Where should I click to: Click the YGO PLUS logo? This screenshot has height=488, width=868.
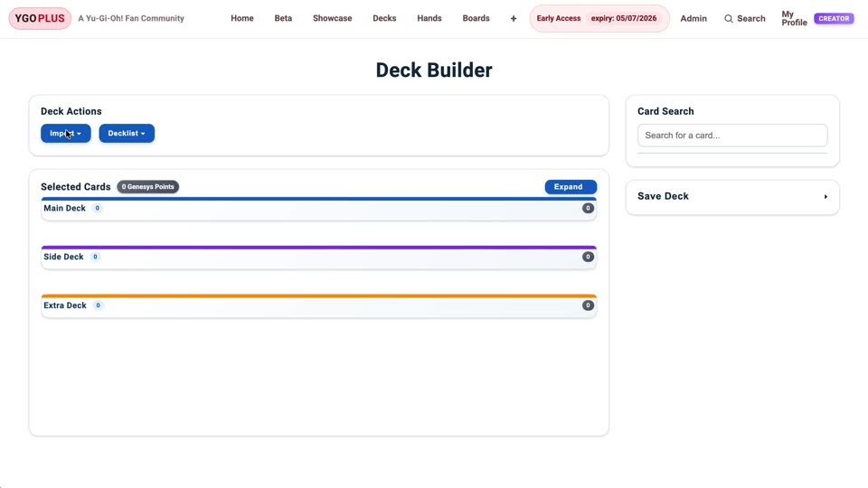pyautogui.click(x=40, y=18)
